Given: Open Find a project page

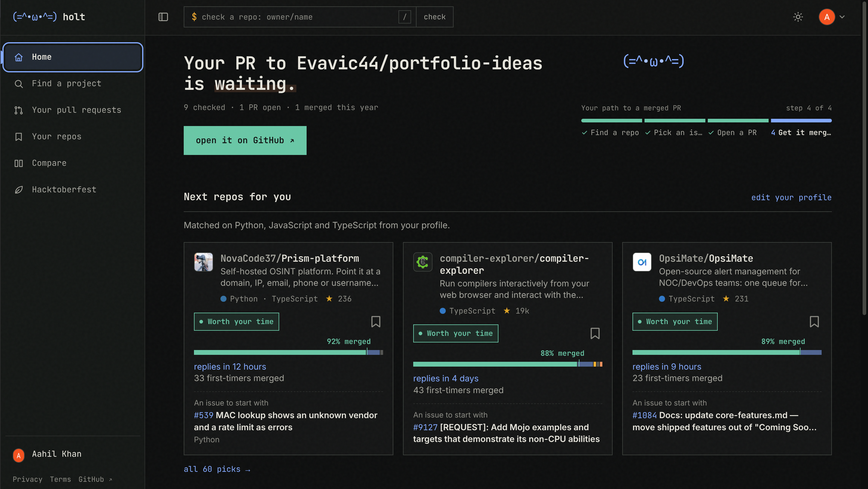Looking at the screenshot, I should (73, 84).
